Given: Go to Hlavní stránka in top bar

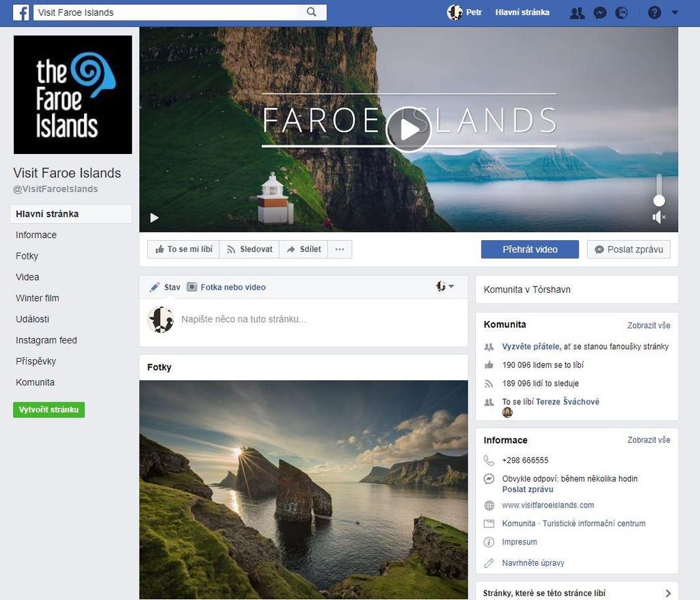Looking at the screenshot, I should click(522, 12).
